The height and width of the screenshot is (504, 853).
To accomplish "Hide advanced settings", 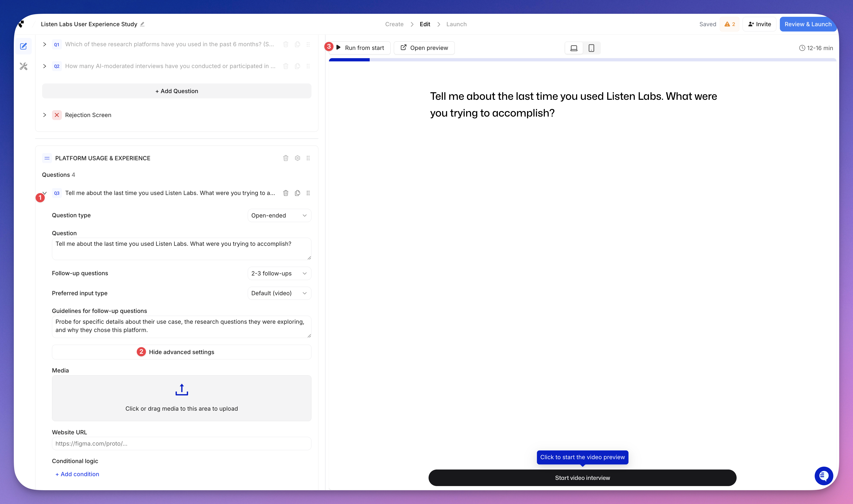I will 182,352.
